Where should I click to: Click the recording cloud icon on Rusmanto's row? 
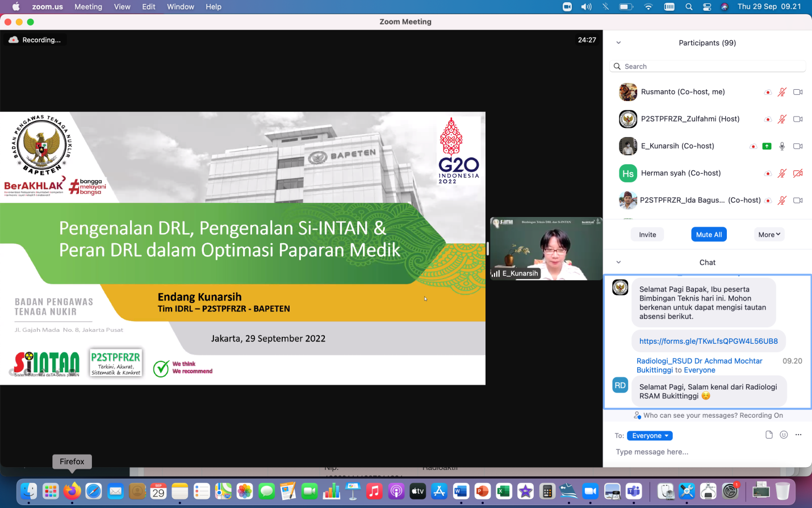(768, 93)
